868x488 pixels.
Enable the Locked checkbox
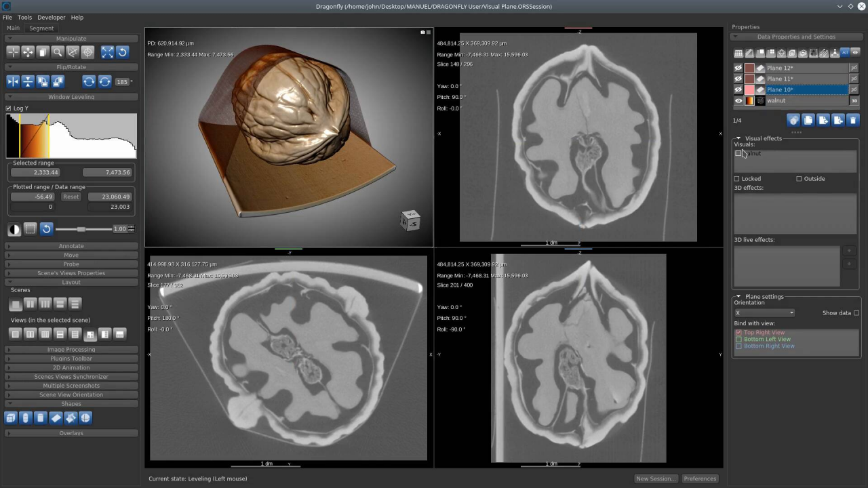737,179
